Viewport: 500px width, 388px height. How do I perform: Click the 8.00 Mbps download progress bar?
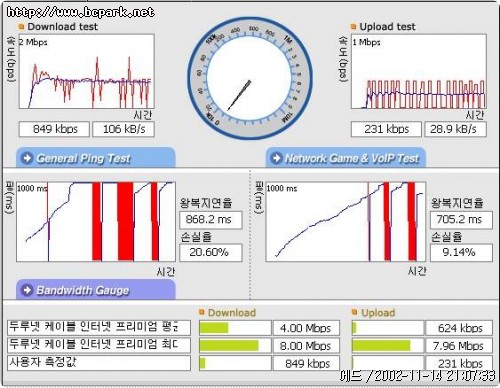coord(235,346)
